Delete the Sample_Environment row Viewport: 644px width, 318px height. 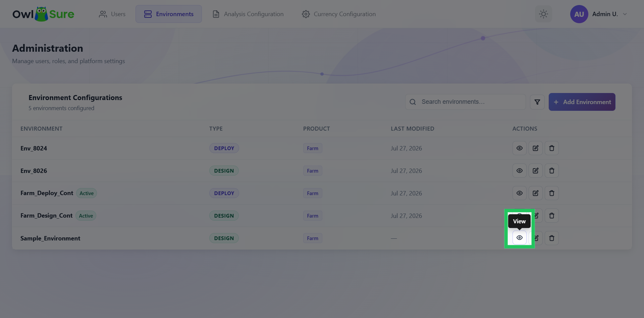coord(551,238)
